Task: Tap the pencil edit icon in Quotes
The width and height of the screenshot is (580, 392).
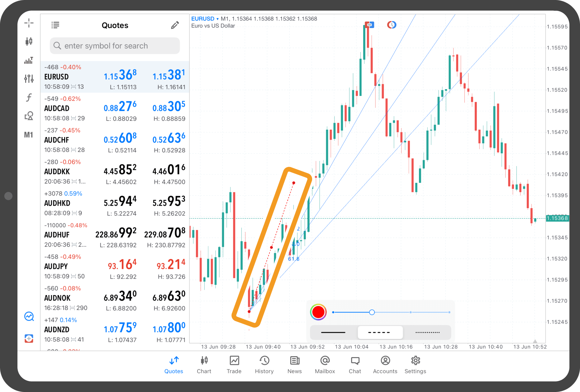Action: tap(175, 25)
